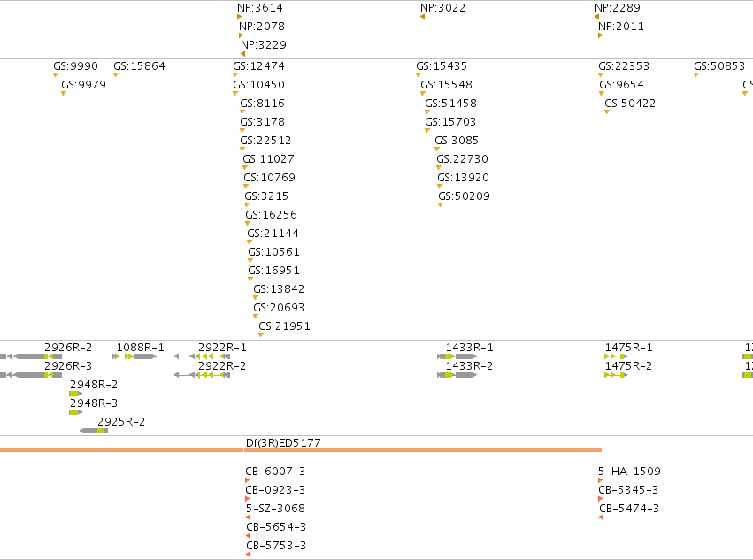Click the CB-5345-3 insertion label

[628, 490]
